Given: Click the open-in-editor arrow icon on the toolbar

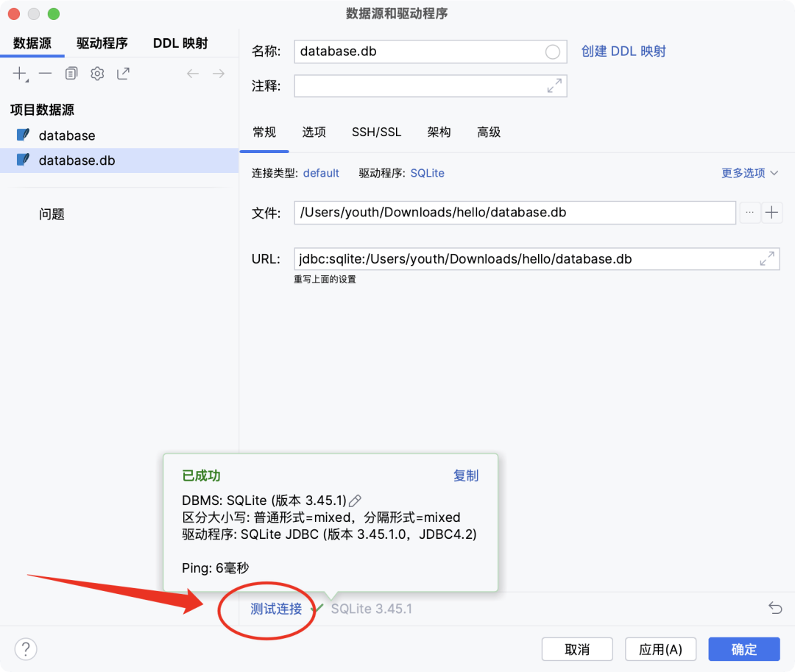Looking at the screenshot, I should coord(122,73).
